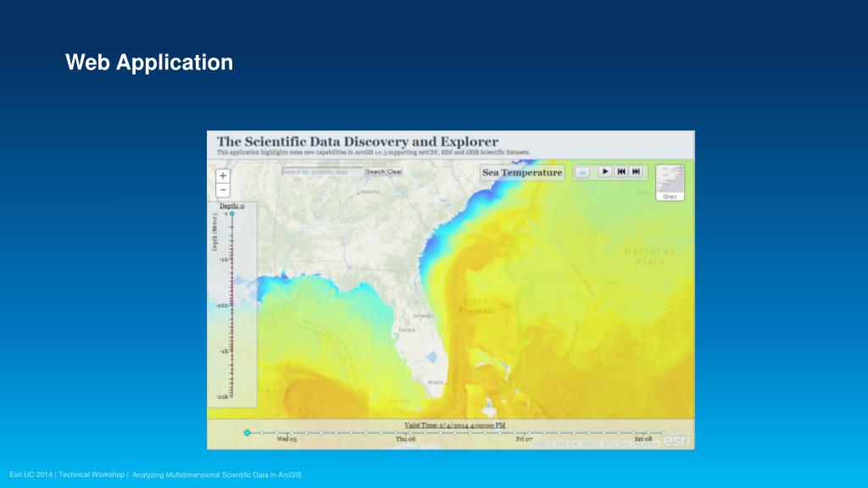Set depth slider to the -100 tick
The height and width of the screenshot is (488, 868).
click(x=231, y=305)
